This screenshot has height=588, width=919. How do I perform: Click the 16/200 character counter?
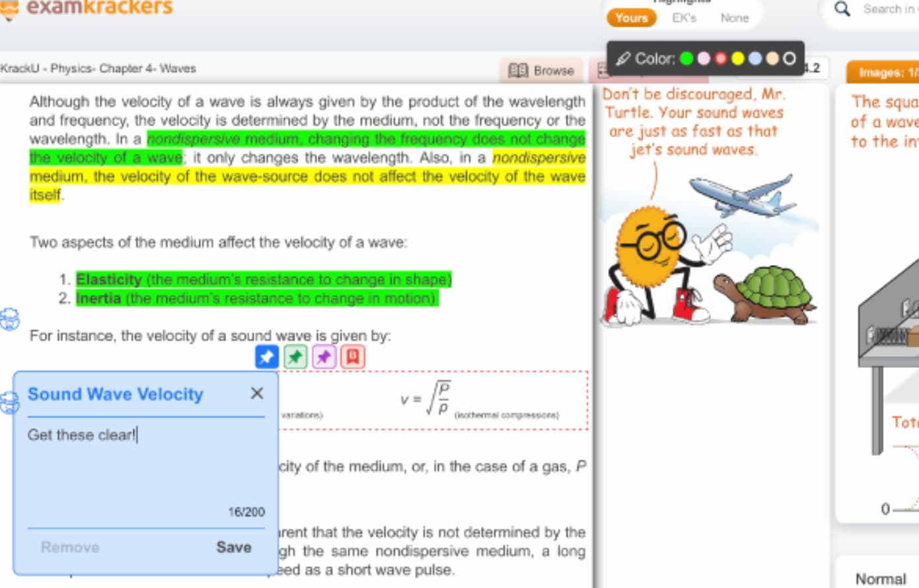tap(246, 512)
